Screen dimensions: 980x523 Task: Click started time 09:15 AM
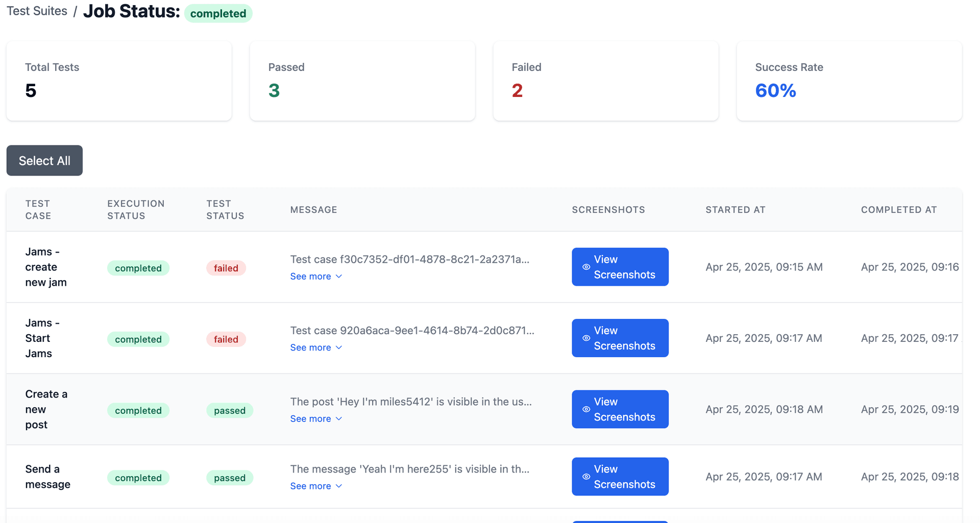point(764,267)
